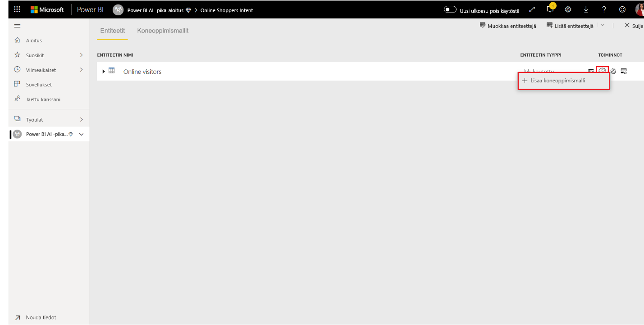Screen dimensions: 644x325
Task: Open help question mark icon
Action: click(x=604, y=9)
